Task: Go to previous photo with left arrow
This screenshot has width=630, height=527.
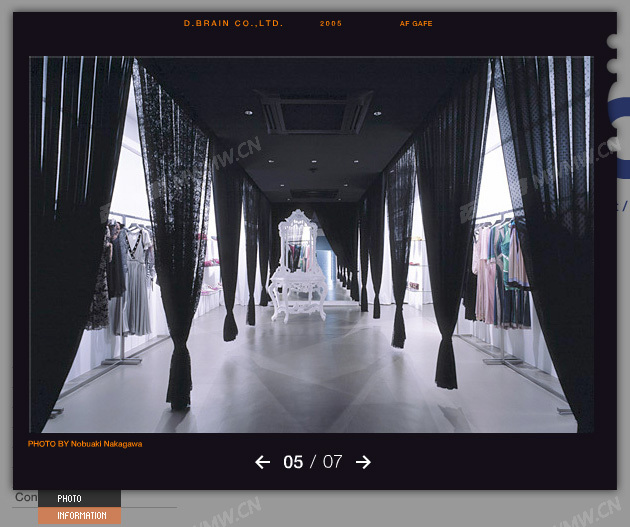Action: pyautogui.click(x=262, y=462)
